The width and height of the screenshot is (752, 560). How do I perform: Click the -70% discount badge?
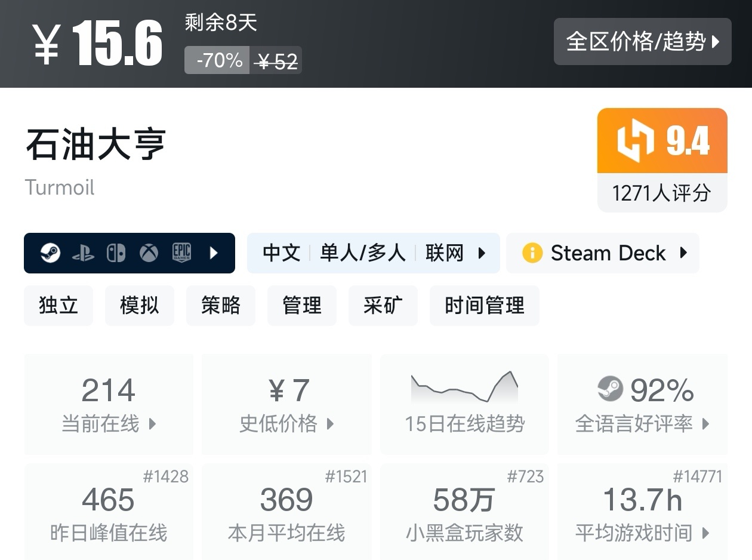(217, 60)
